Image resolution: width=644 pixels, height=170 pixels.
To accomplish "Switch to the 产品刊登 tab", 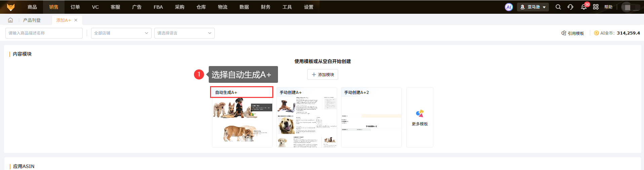I will pos(32,20).
